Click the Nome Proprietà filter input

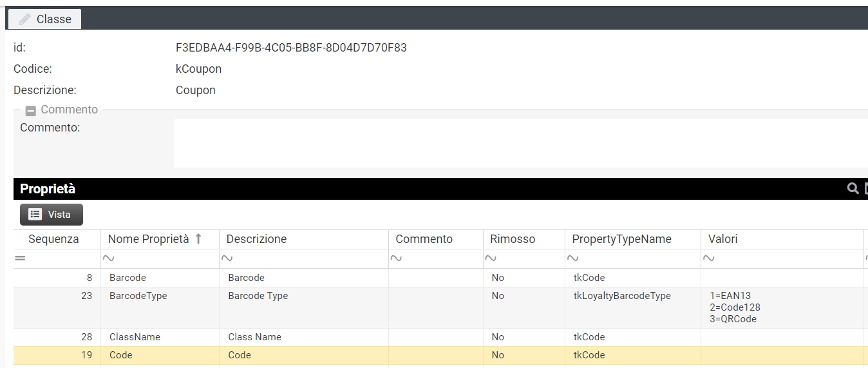(x=164, y=258)
